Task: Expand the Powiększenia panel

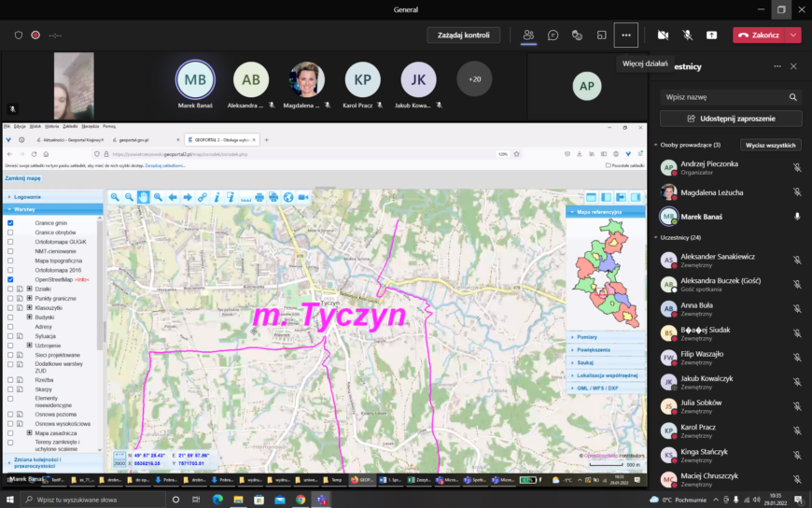Action: (606, 350)
